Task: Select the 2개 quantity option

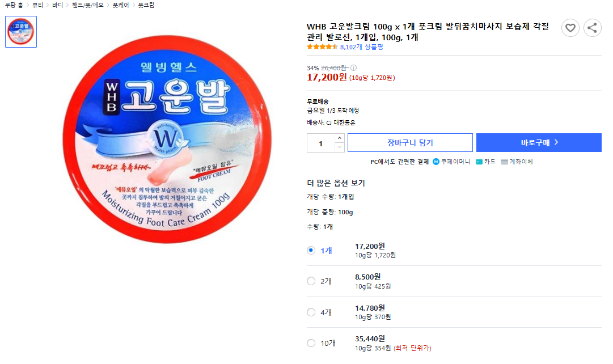Action: click(x=311, y=281)
